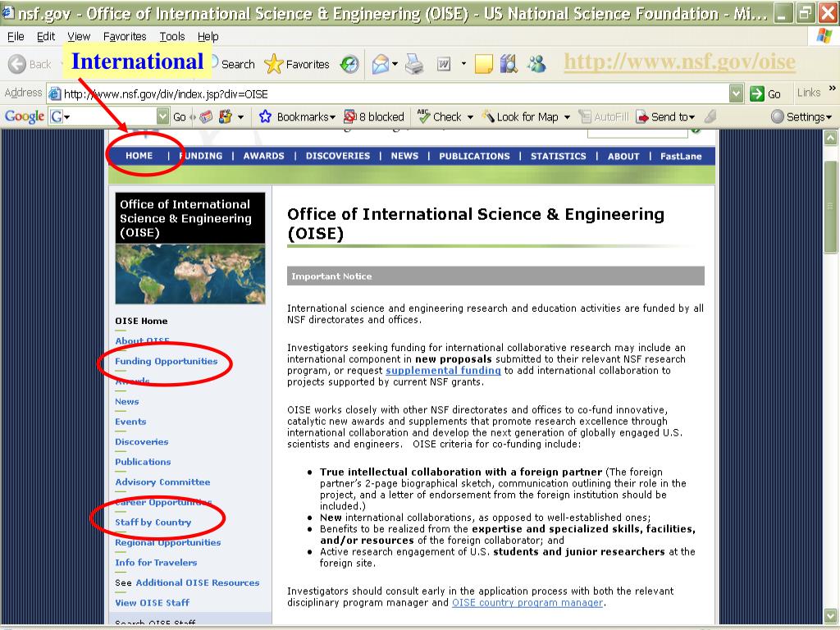Click the Edit with Word icon

[x=444, y=64]
